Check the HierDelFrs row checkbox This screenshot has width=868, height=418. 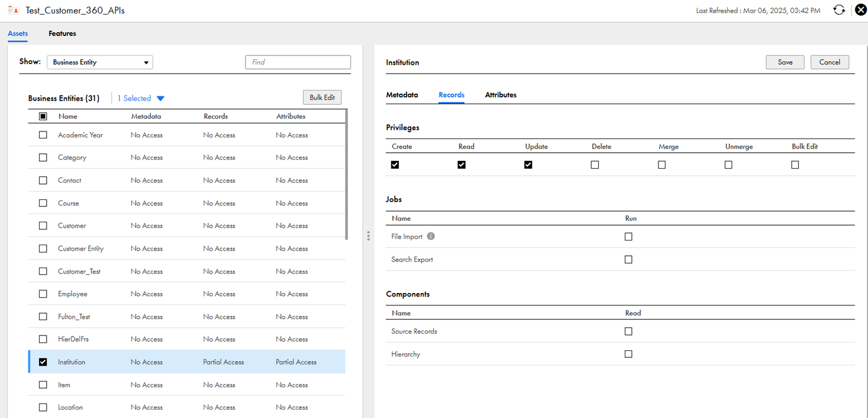43,339
